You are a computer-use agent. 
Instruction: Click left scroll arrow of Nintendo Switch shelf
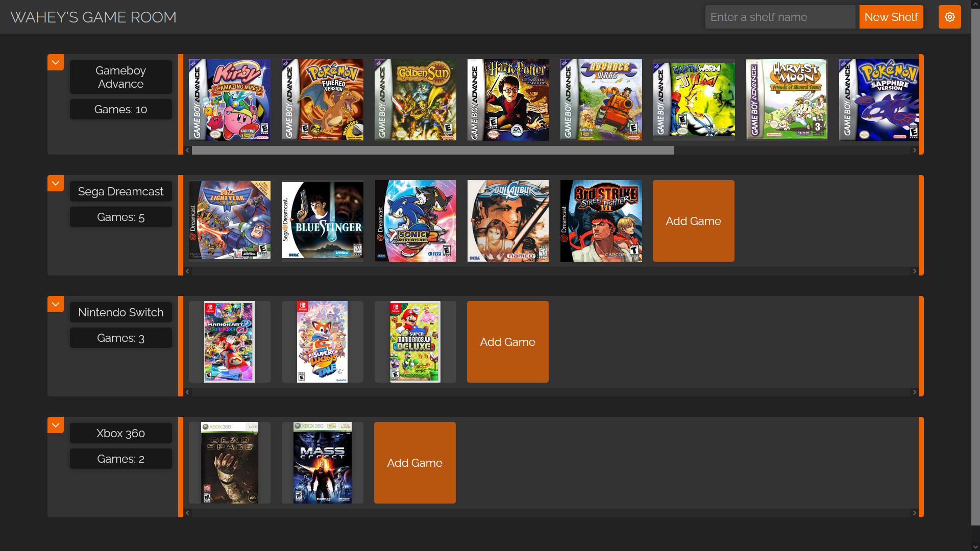[187, 392]
